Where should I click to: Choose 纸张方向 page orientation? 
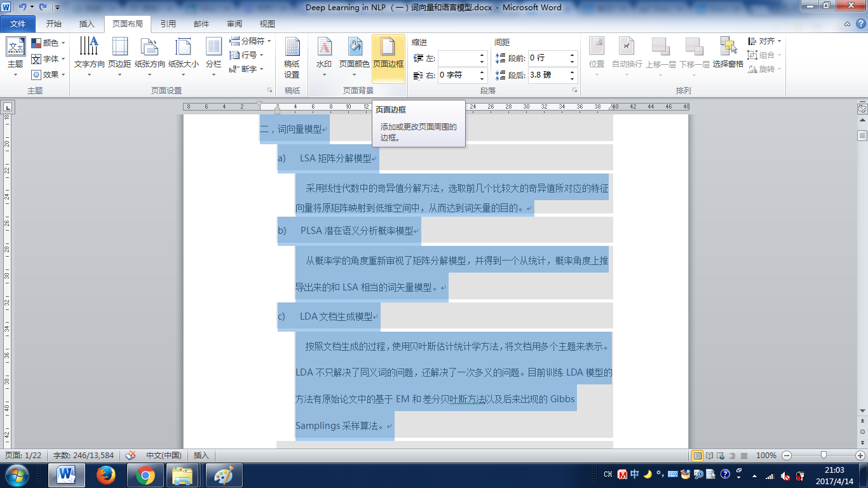(150, 56)
